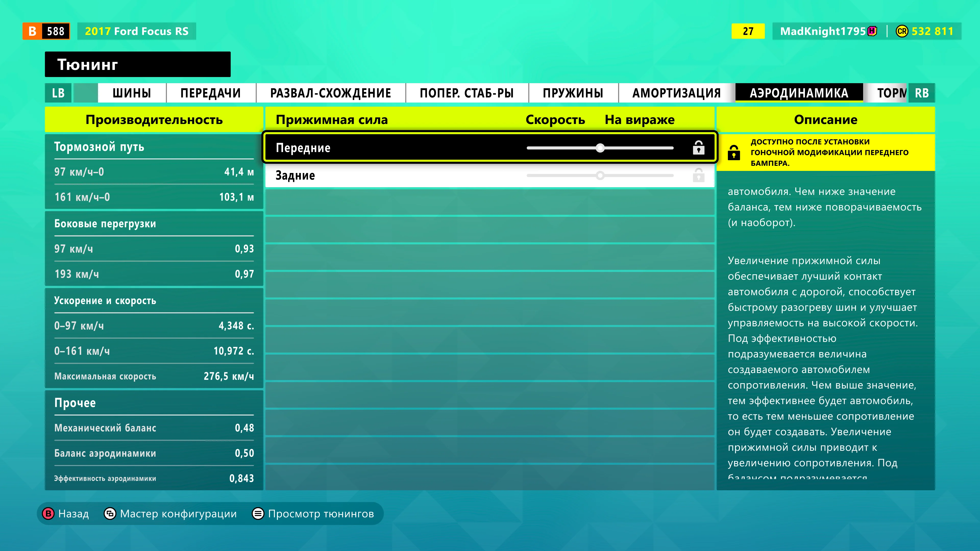Click the Прижимная сила header
The height and width of the screenshot is (551, 980).
(332, 119)
